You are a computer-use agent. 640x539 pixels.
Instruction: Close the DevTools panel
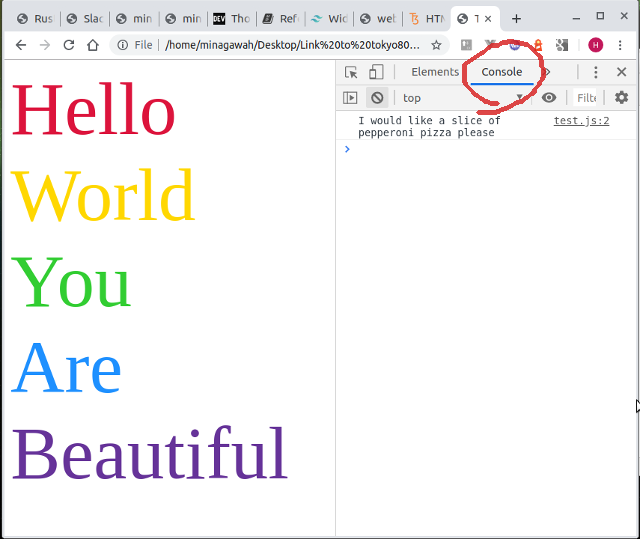(x=621, y=72)
